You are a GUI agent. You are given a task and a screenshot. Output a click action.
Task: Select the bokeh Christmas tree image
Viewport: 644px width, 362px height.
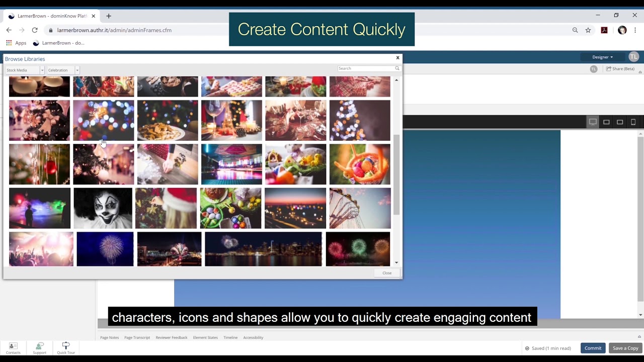[360, 120]
